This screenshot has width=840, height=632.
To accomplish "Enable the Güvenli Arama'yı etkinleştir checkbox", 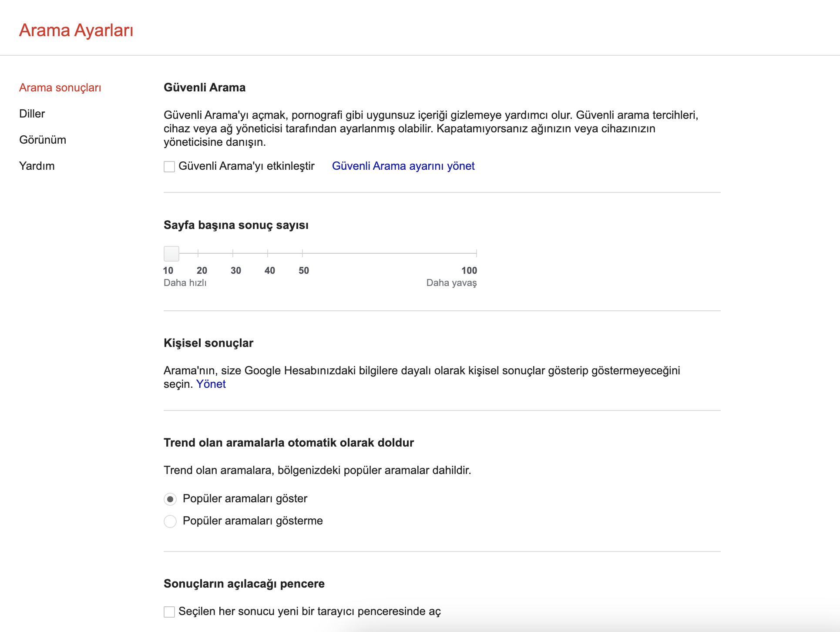I will pyautogui.click(x=169, y=166).
